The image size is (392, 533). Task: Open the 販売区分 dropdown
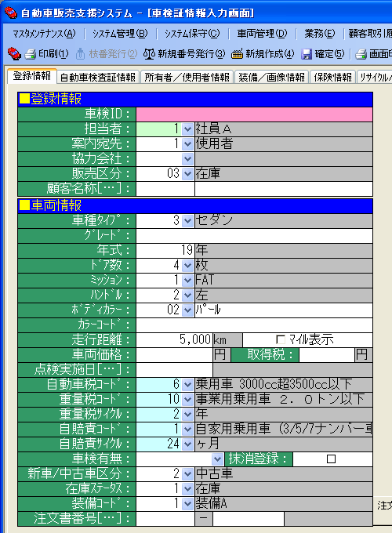(187, 174)
